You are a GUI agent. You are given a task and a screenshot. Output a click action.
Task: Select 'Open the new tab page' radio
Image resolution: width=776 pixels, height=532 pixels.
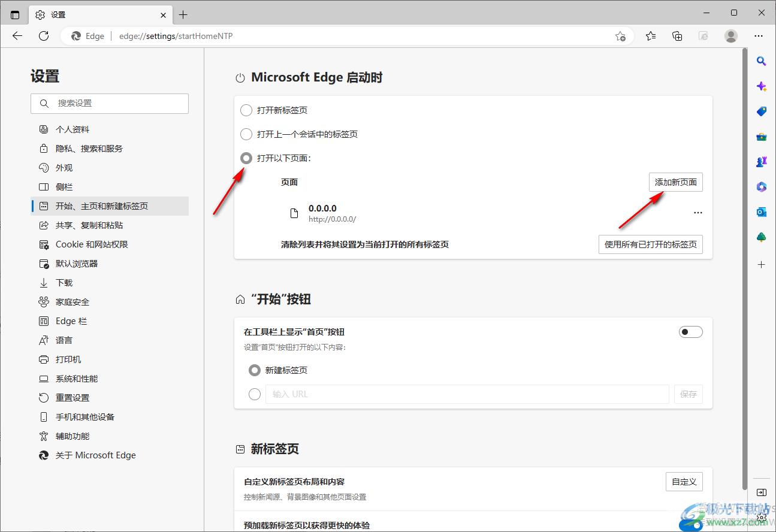click(246, 110)
